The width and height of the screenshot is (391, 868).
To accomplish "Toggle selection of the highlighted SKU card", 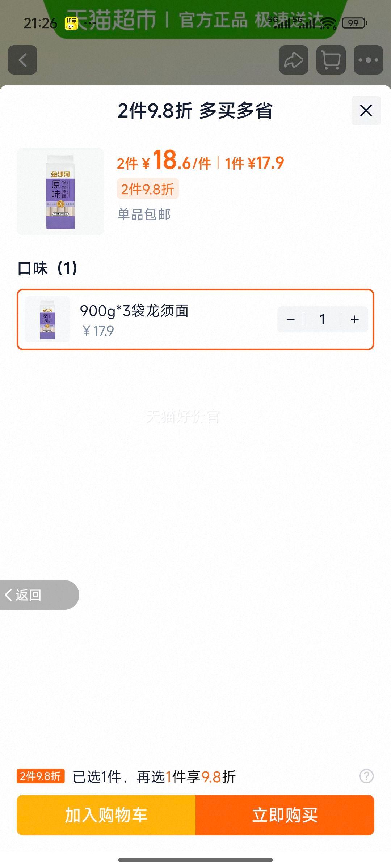I will click(x=195, y=319).
